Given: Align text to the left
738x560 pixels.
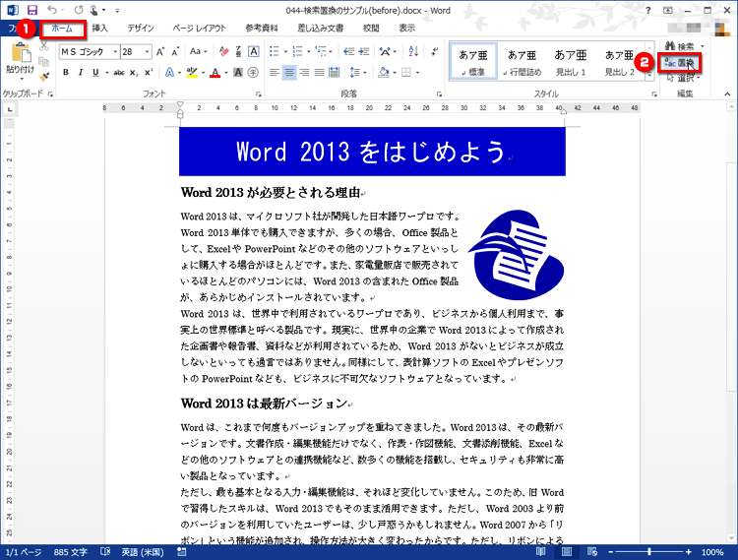Looking at the screenshot, I should click(275, 73).
